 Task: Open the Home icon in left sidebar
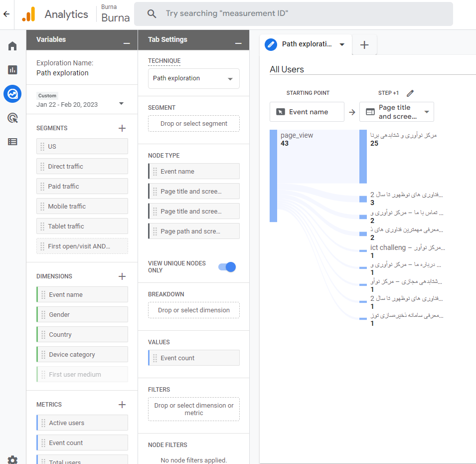pos(12,46)
